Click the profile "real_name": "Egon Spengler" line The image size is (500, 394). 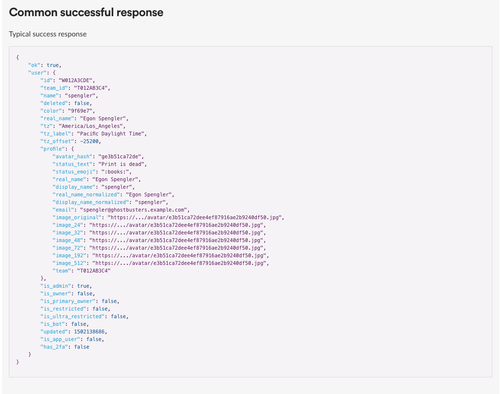point(97,179)
